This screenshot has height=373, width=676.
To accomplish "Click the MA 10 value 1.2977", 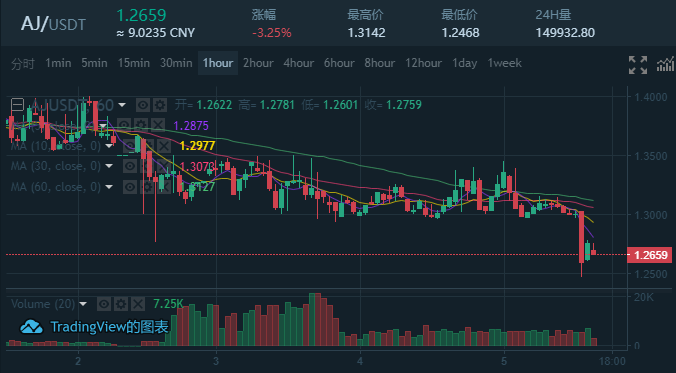I will click(x=197, y=146).
